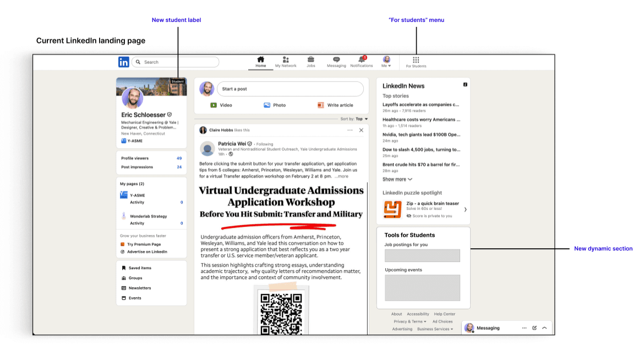Click Job postings for you placeholder
644x360 pixels.
click(x=422, y=255)
